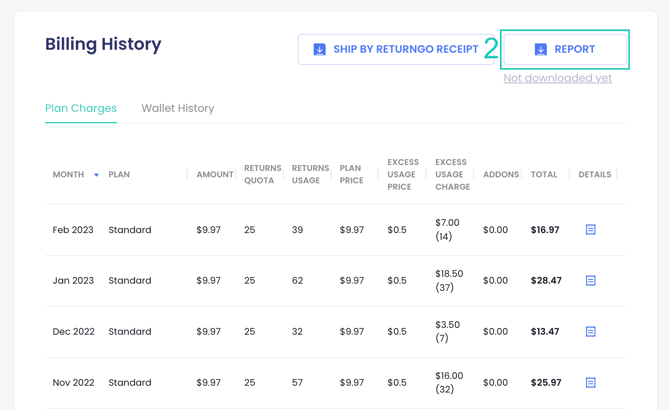Click the Amount column header
Image resolution: width=670 pixels, height=410 pixels.
[x=214, y=175]
